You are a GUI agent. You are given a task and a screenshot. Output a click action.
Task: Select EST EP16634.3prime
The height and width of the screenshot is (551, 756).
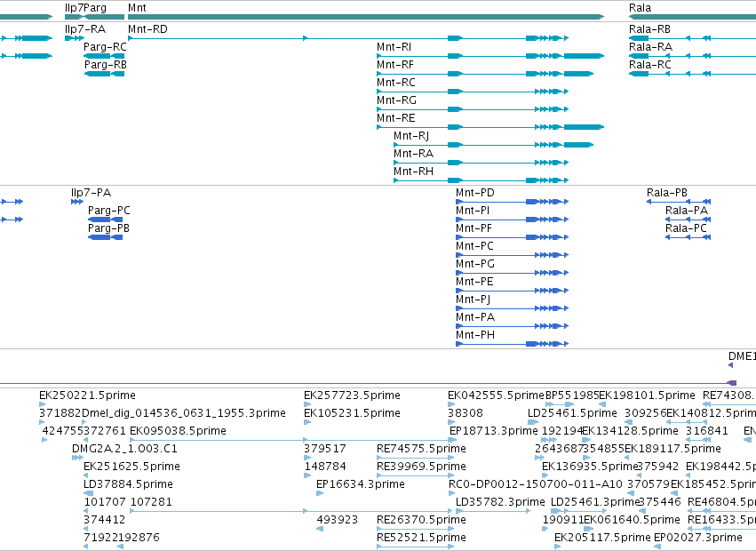[361, 484]
